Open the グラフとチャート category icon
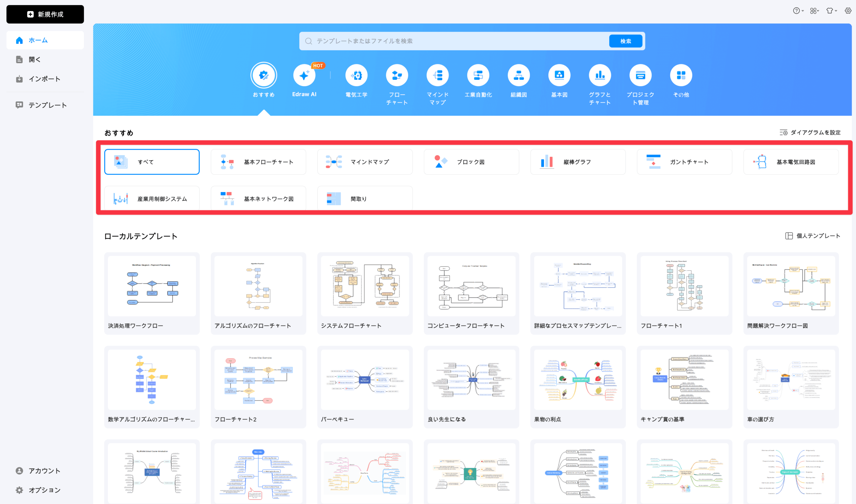Viewport: 856px width, 504px height. point(600,76)
